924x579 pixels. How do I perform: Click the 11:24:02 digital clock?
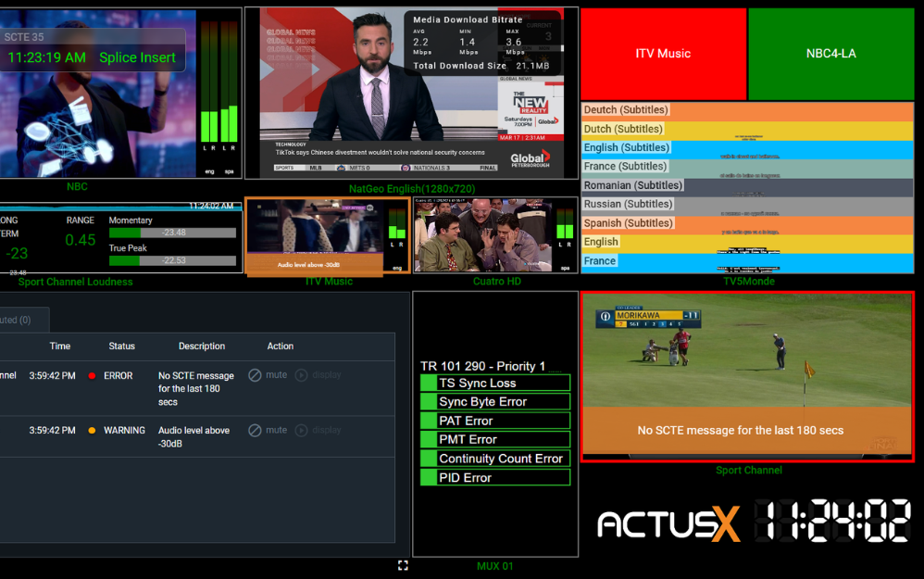click(x=832, y=521)
